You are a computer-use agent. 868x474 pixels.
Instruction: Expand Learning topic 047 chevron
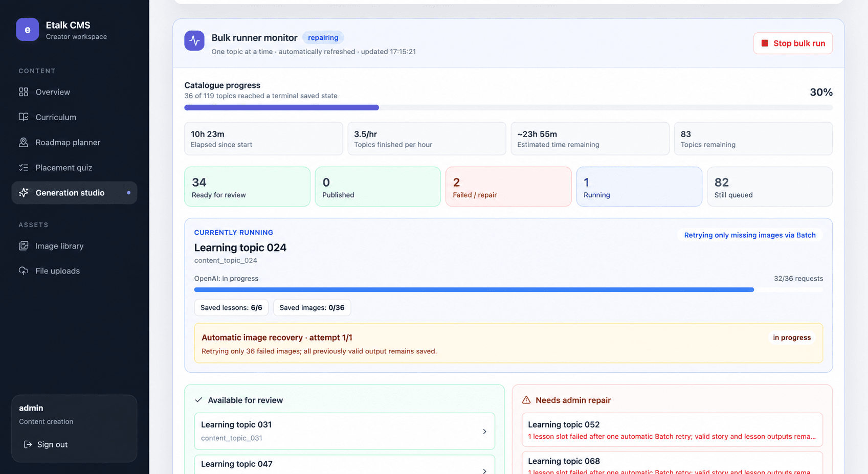484,470
